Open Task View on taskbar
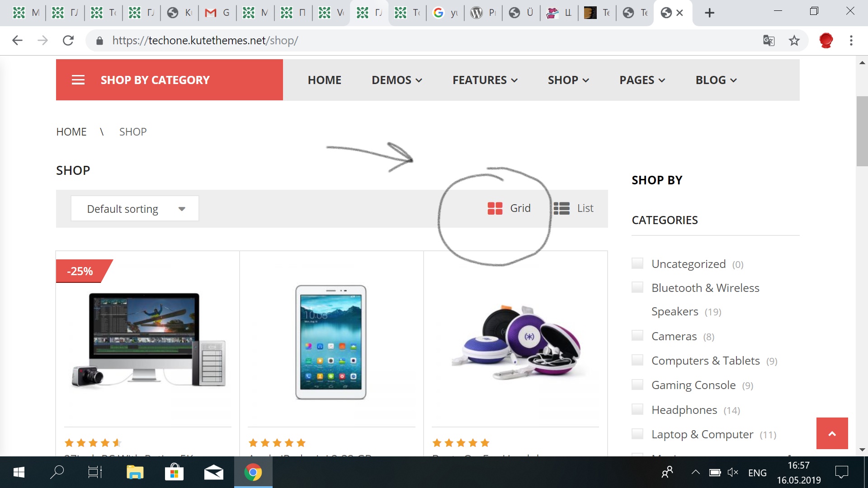This screenshot has width=868, height=488. [x=95, y=473]
